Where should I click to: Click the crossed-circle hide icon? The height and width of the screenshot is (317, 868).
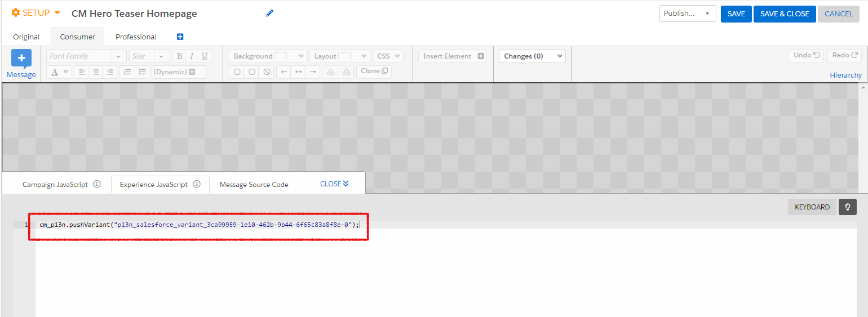(267, 72)
